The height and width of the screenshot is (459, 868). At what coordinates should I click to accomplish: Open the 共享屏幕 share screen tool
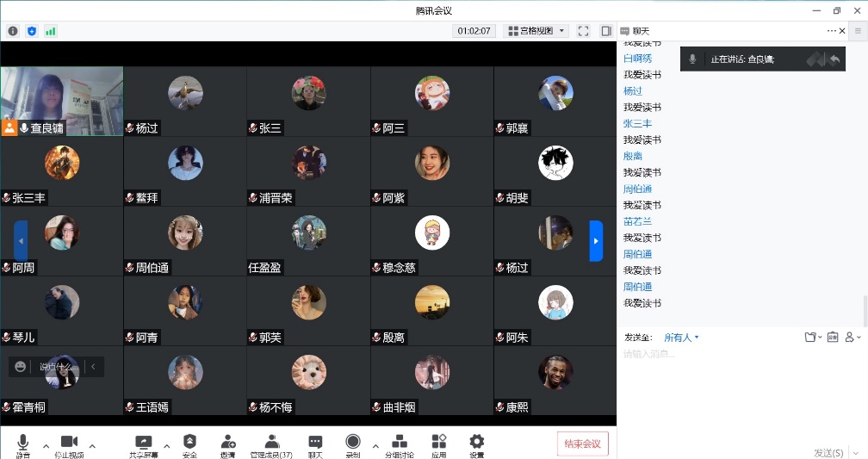[144, 443]
